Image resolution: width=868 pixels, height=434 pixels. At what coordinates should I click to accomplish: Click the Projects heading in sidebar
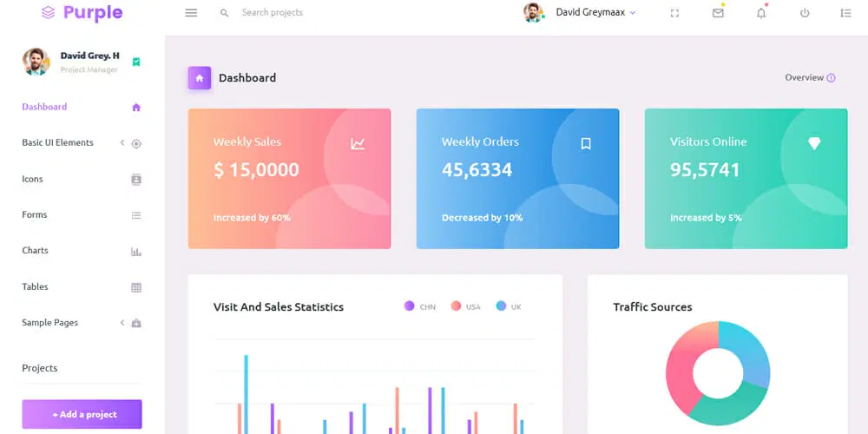(x=40, y=368)
